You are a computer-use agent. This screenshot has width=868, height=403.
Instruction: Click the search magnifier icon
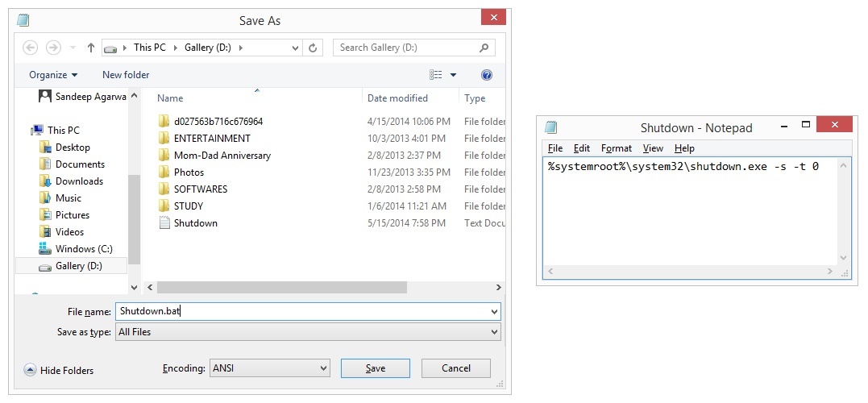pos(484,48)
